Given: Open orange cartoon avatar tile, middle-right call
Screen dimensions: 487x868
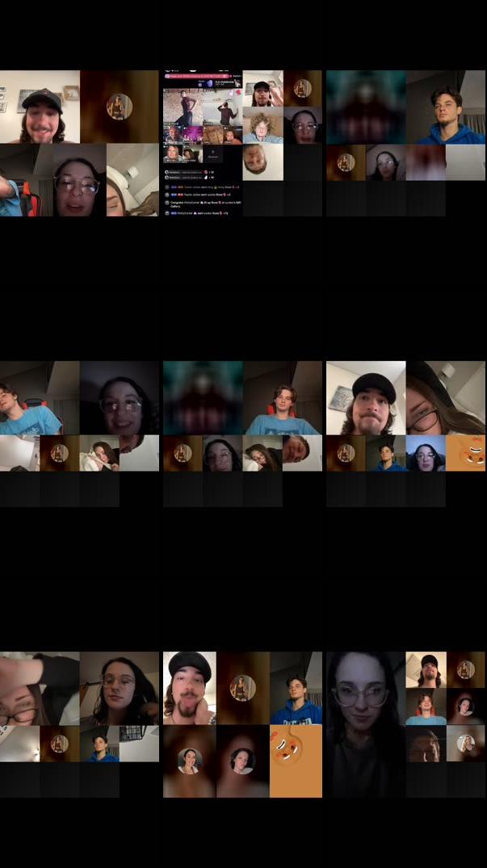Looking at the screenshot, I should click(x=465, y=453).
